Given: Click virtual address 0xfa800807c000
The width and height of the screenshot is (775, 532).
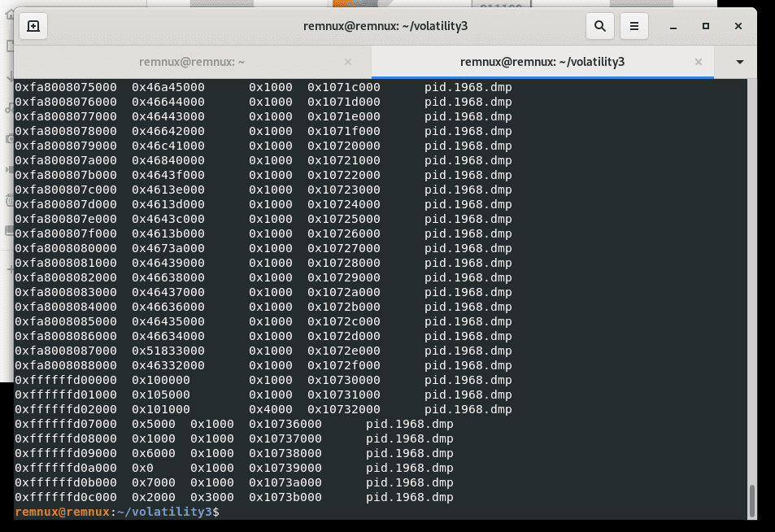Looking at the screenshot, I should tap(66, 190).
